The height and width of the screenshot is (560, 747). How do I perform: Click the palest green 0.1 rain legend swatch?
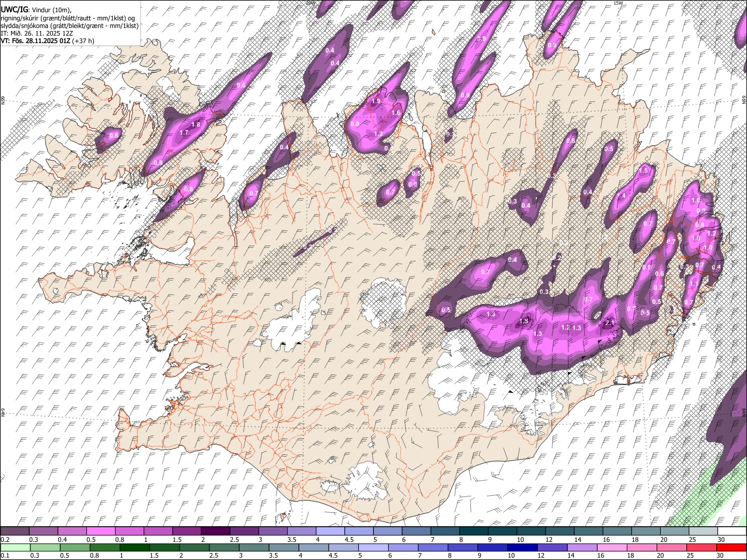[x=15, y=548]
